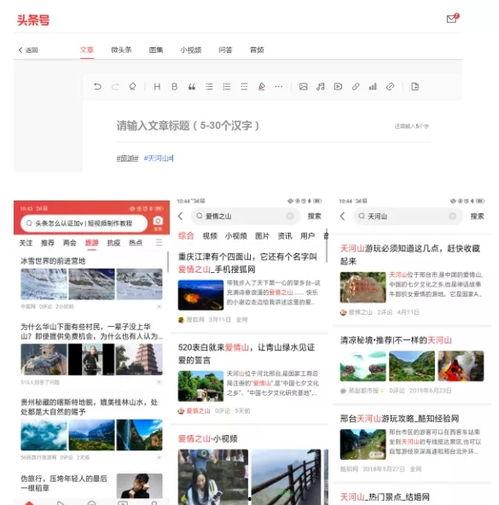
Task: Insert a blockquote using the quote icon
Action: pyautogui.click(x=192, y=87)
